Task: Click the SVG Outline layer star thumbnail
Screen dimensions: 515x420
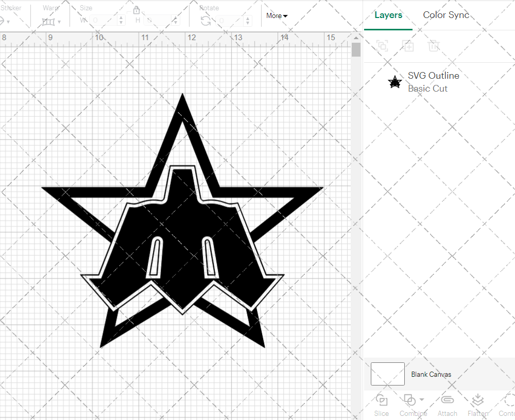Action: (394, 81)
